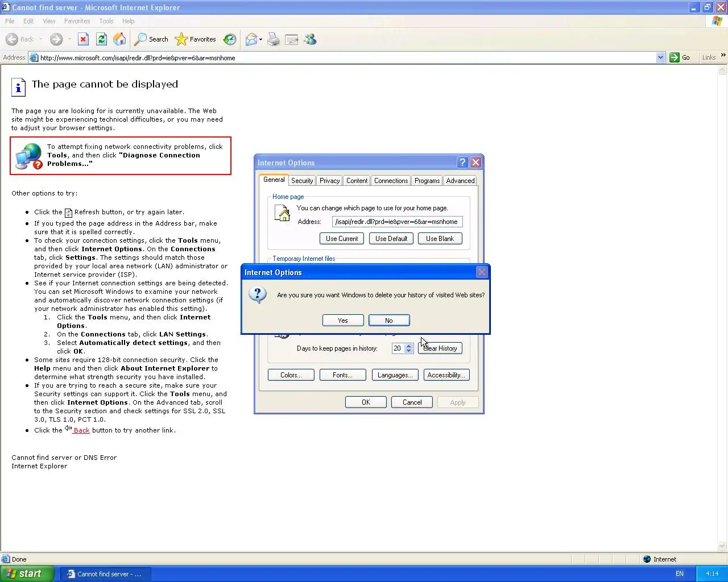Open the Accessibility... settings button
The image size is (728, 582).
click(446, 375)
